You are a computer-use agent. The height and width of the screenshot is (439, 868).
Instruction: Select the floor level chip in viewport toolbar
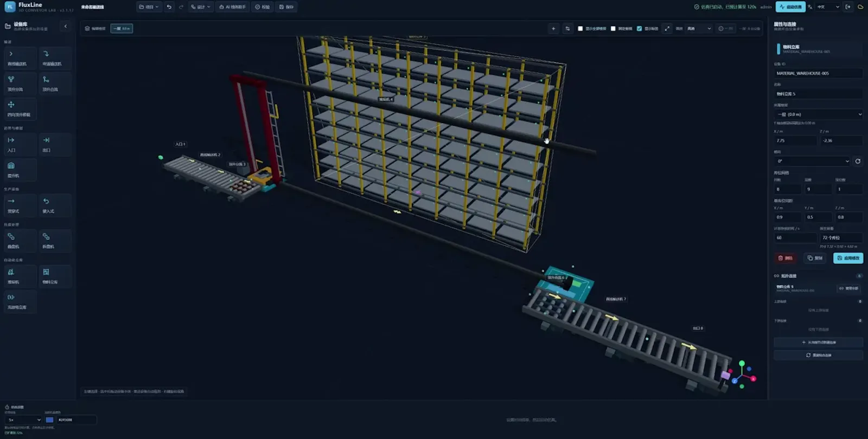(x=122, y=29)
